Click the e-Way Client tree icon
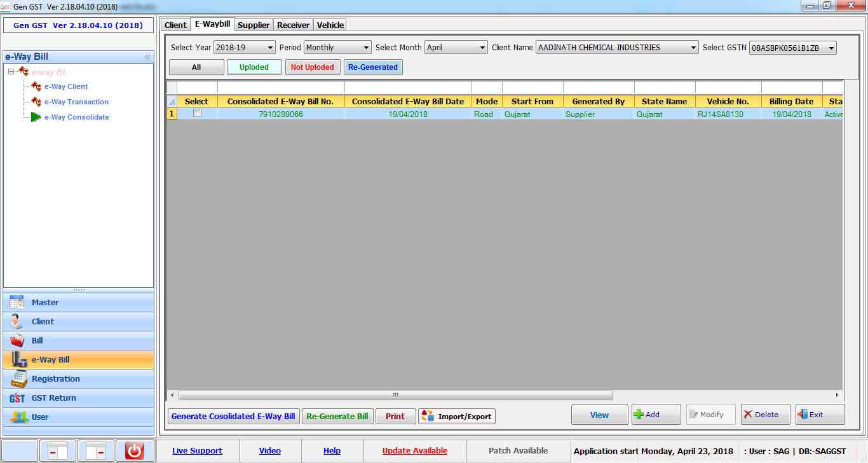 [x=36, y=86]
